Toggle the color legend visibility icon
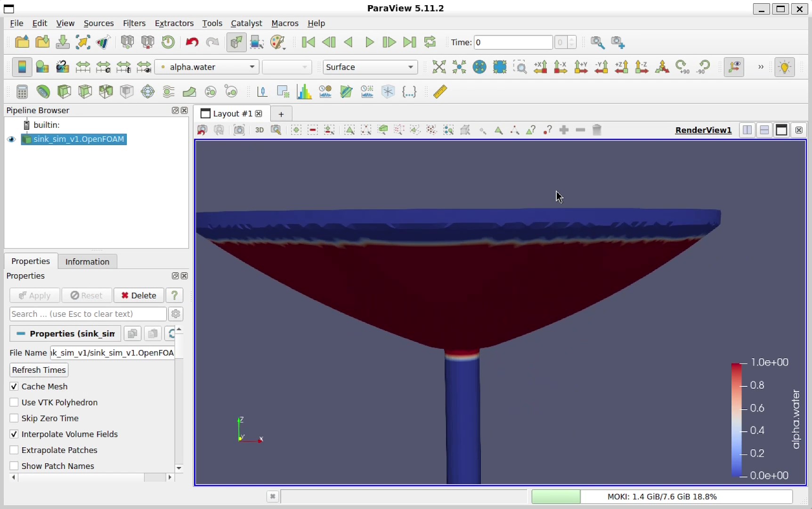 [22, 67]
